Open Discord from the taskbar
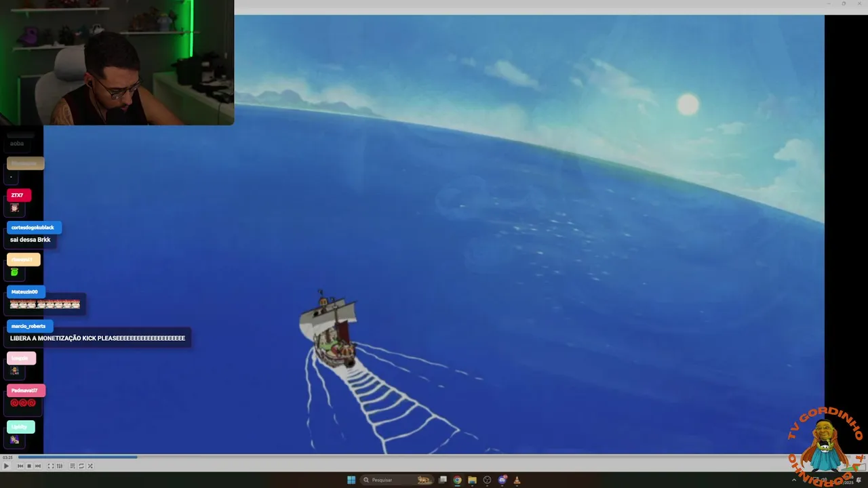Screen dimensions: 868x488 click(502, 480)
